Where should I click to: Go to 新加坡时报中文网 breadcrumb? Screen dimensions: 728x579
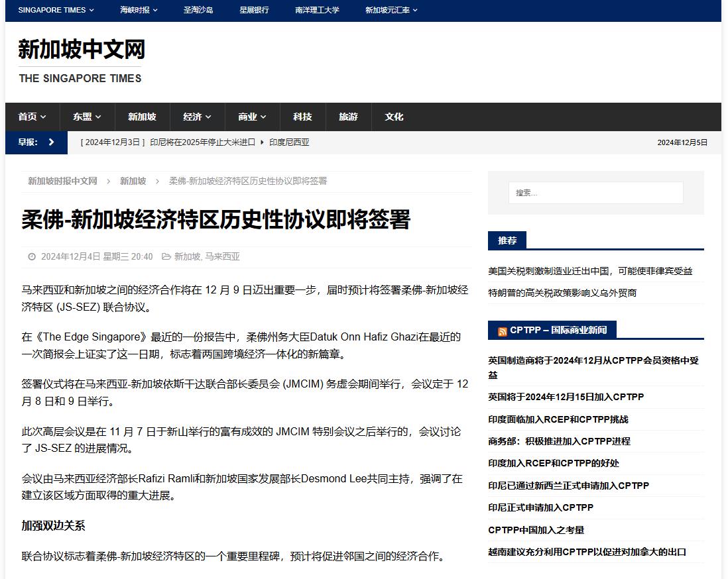pos(62,181)
